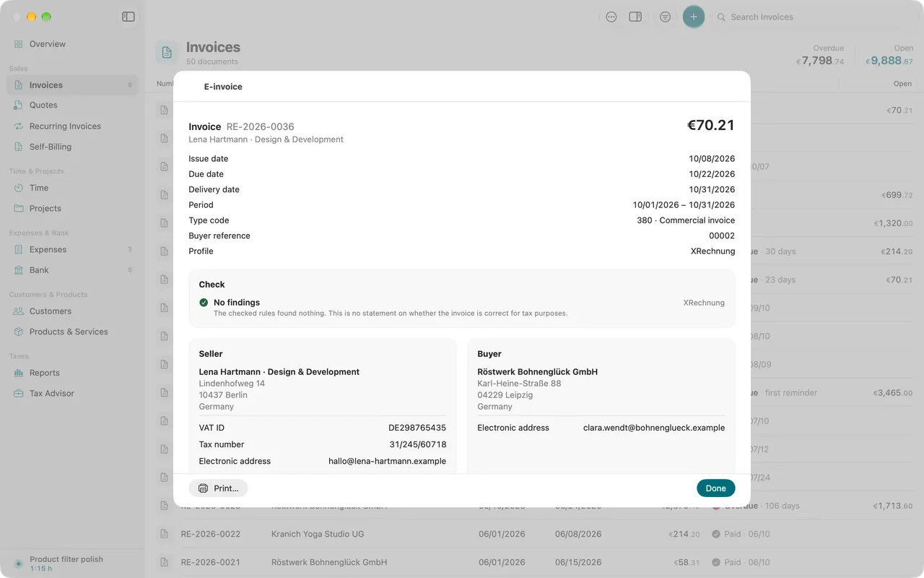Toggle the inspector panel icon in toolbar
The image size is (924, 578).
click(635, 17)
